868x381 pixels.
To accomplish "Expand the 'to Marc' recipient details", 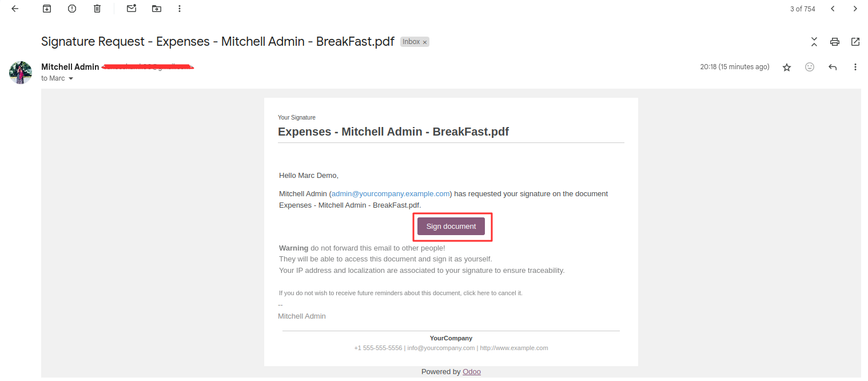I will point(71,78).
